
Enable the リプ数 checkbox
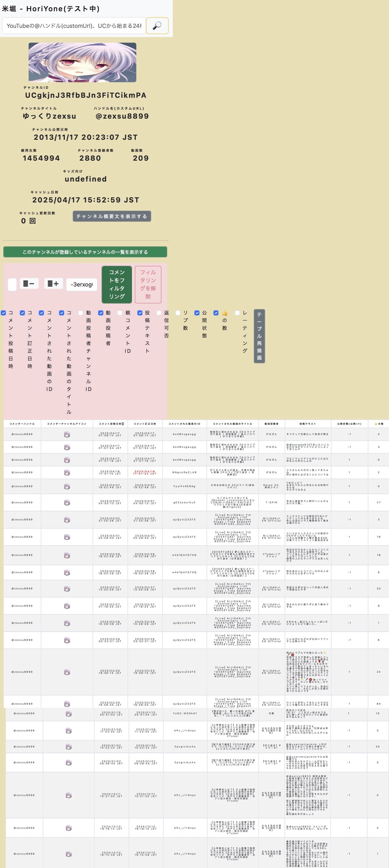point(178,313)
